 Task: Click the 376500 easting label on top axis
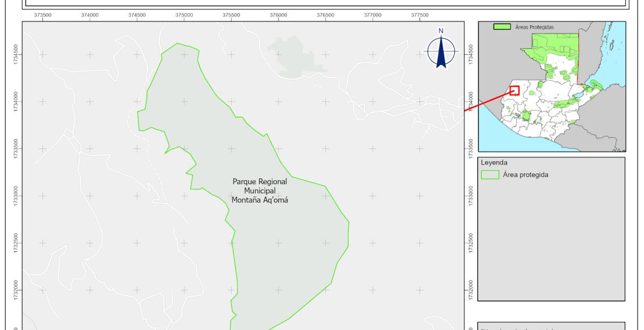pyautogui.click(x=326, y=15)
